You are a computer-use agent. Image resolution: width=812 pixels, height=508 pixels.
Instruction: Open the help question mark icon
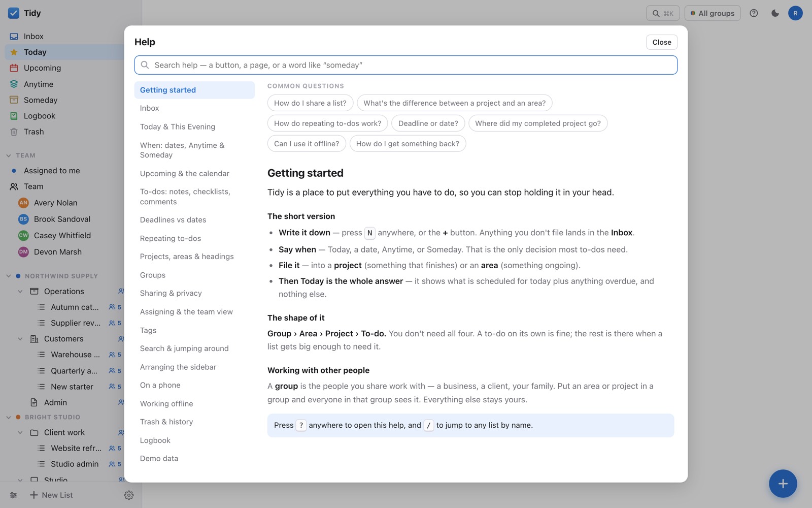tap(754, 13)
